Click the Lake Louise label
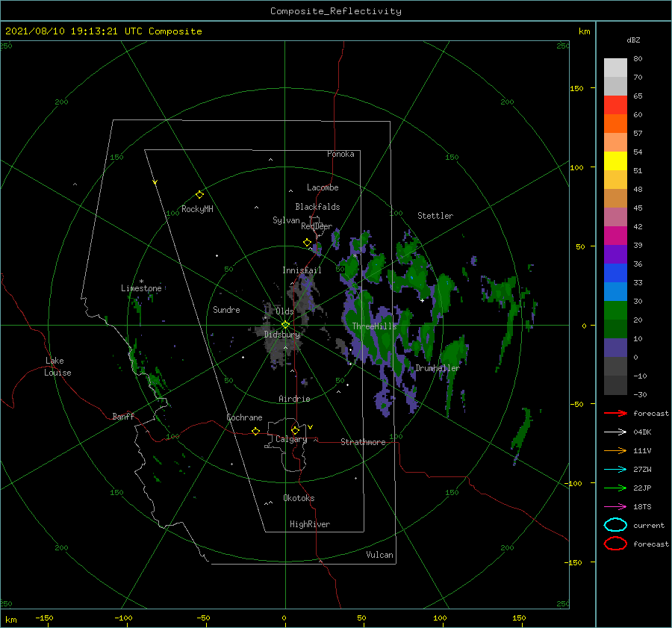 pyautogui.click(x=57, y=367)
